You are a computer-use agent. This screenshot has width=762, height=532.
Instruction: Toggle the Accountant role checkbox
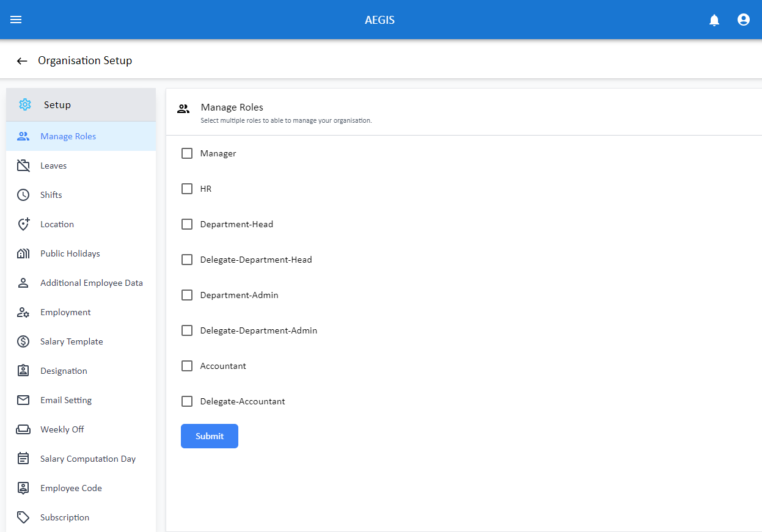click(187, 366)
